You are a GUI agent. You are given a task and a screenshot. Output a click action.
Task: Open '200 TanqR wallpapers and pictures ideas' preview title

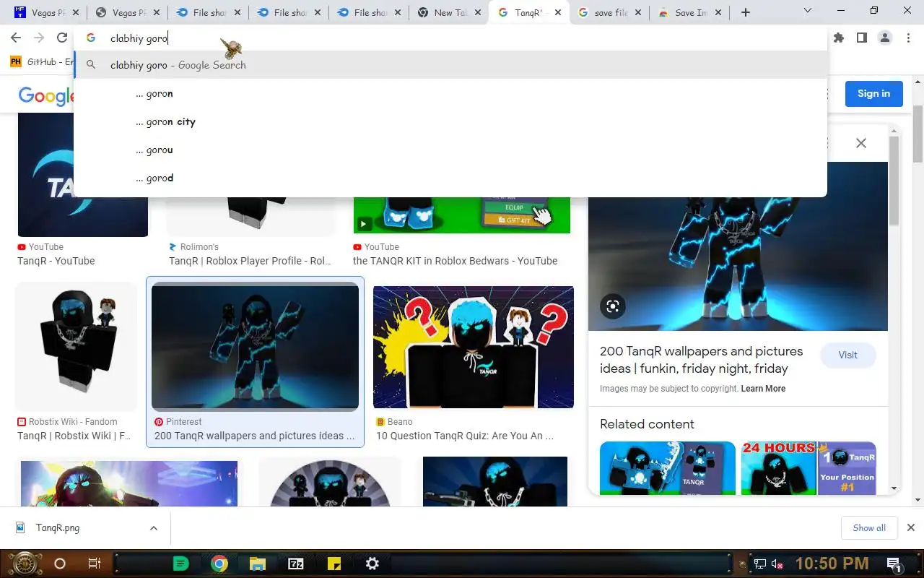click(x=701, y=360)
